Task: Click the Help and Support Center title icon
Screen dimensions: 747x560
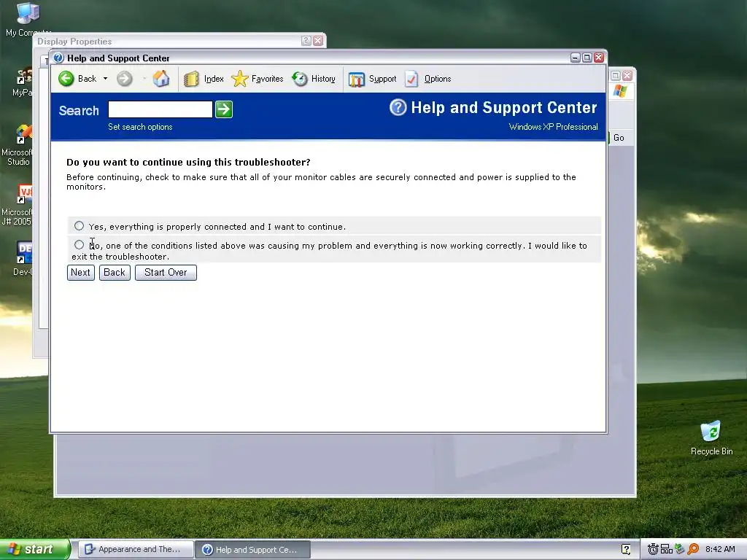Action: pos(58,58)
